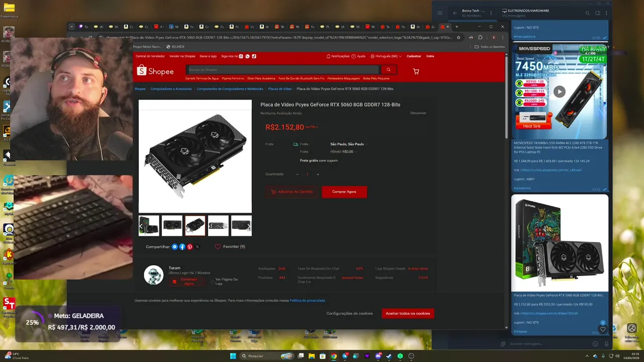Click Telegram back arrow next to Boina Tech
The width and height of the screenshot is (644, 362).
[455, 13]
